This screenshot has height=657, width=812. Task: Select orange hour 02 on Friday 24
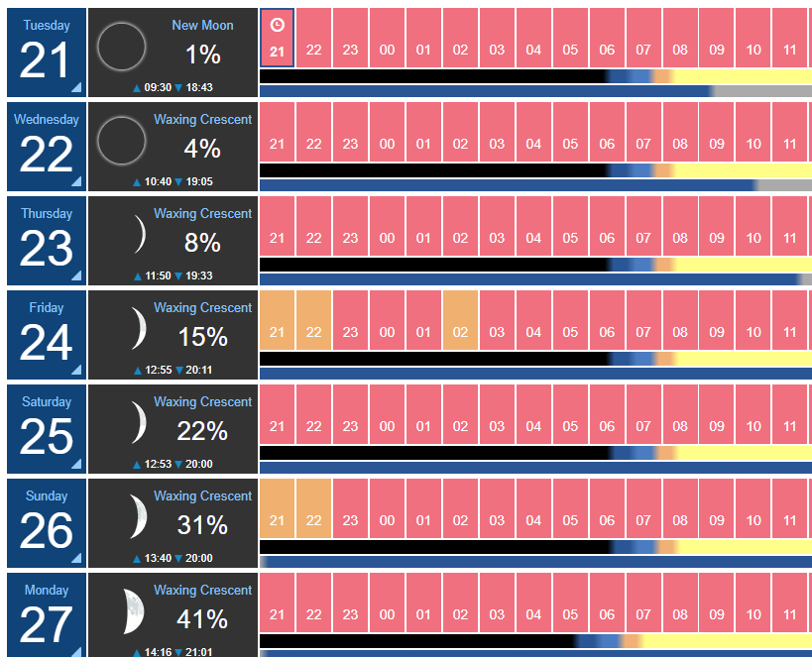[x=460, y=320]
